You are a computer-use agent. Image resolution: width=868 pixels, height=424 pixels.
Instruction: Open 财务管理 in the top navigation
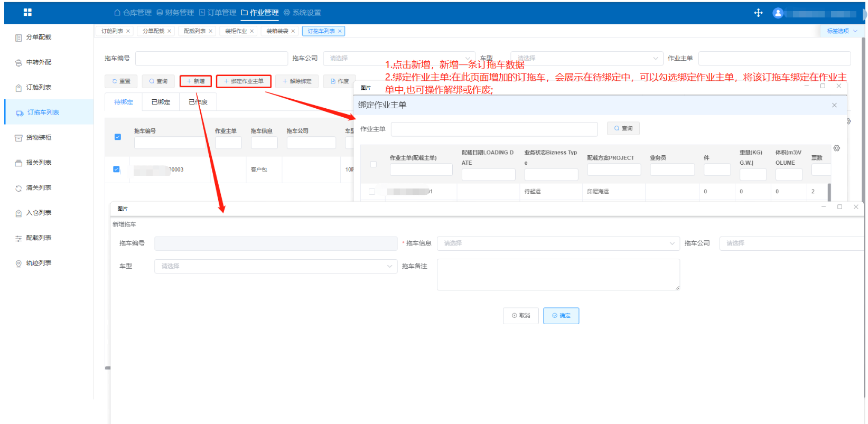tap(175, 13)
